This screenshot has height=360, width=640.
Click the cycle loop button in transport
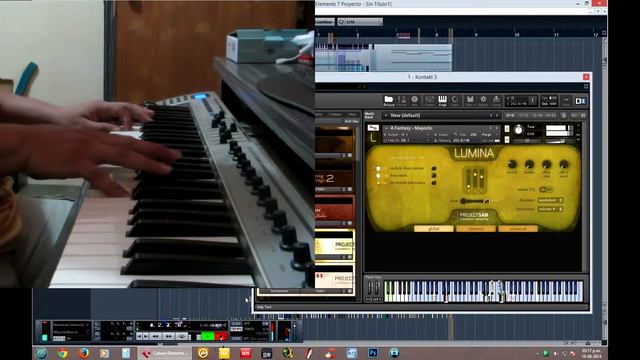pyautogui.click(x=183, y=336)
